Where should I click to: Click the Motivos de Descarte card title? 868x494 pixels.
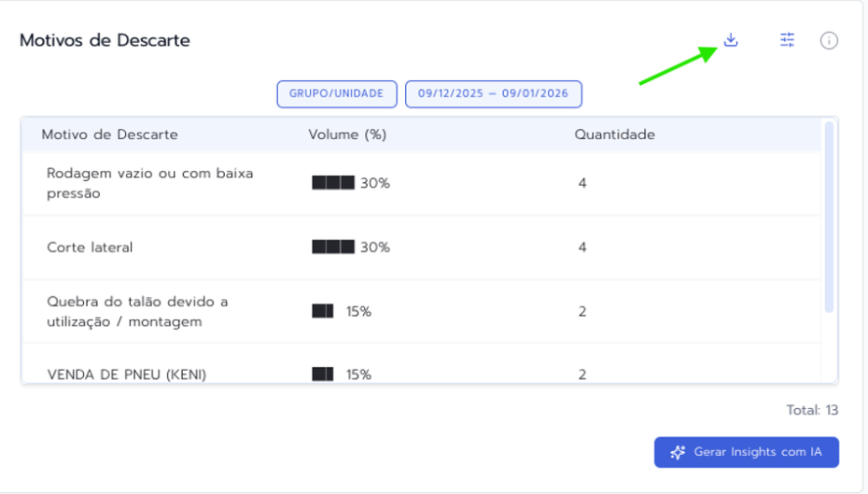pyautogui.click(x=105, y=40)
